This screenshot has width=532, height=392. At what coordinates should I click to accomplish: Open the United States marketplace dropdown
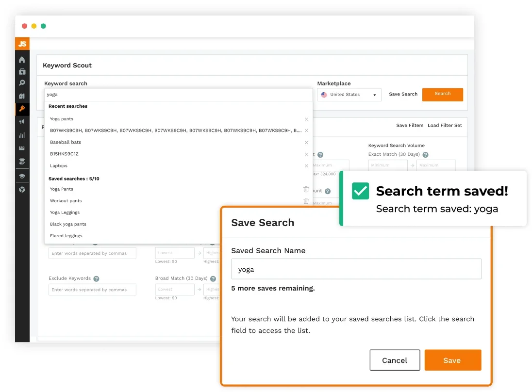[349, 95]
